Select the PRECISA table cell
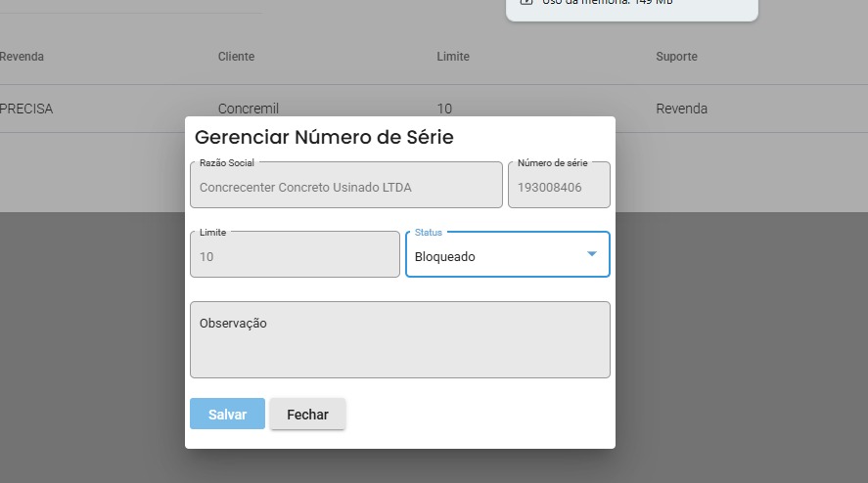Image resolution: width=868 pixels, height=483 pixels. point(26,109)
